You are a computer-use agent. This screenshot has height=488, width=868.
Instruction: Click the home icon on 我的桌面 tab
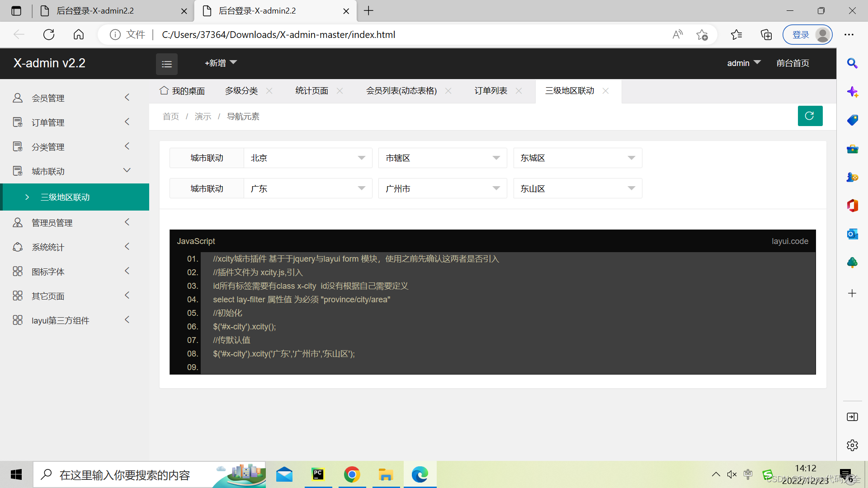coord(164,90)
